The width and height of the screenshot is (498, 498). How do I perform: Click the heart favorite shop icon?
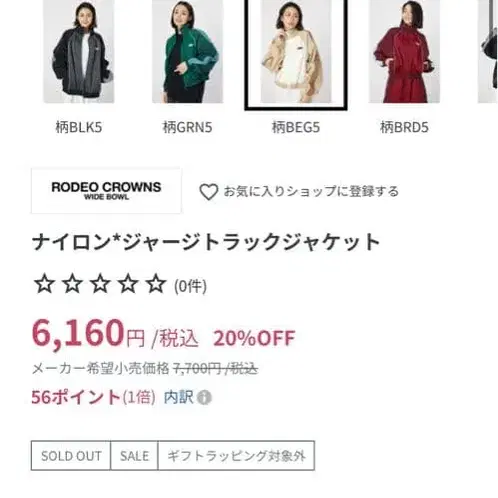click(209, 192)
